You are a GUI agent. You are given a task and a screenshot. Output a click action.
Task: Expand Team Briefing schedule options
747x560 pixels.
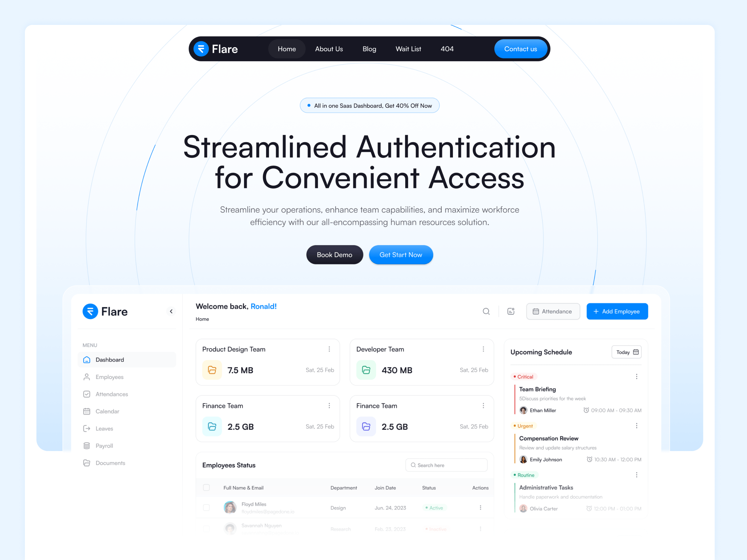tap(637, 377)
